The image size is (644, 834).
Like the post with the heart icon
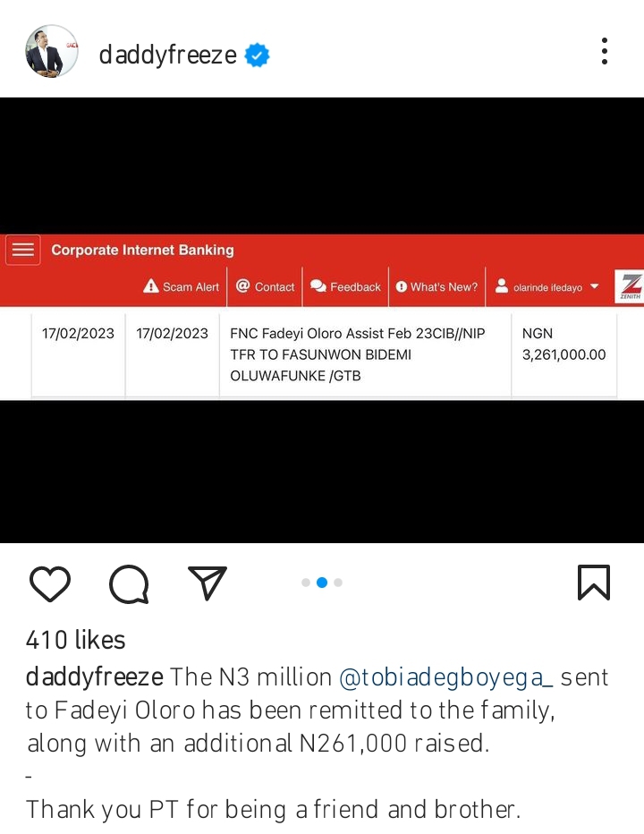(x=50, y=583)
